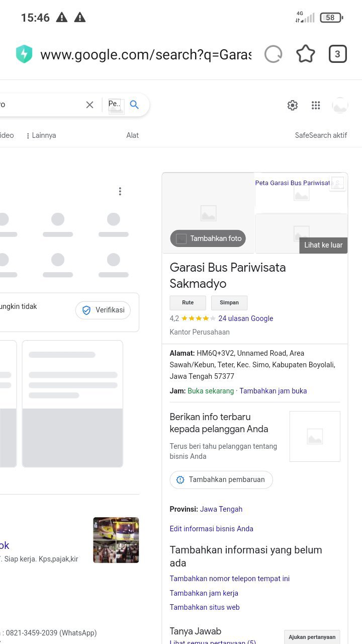Image resolution: width=362 pixels, height=644 pixels.
Task: Open Google settings gear icon
Action: 293,105
